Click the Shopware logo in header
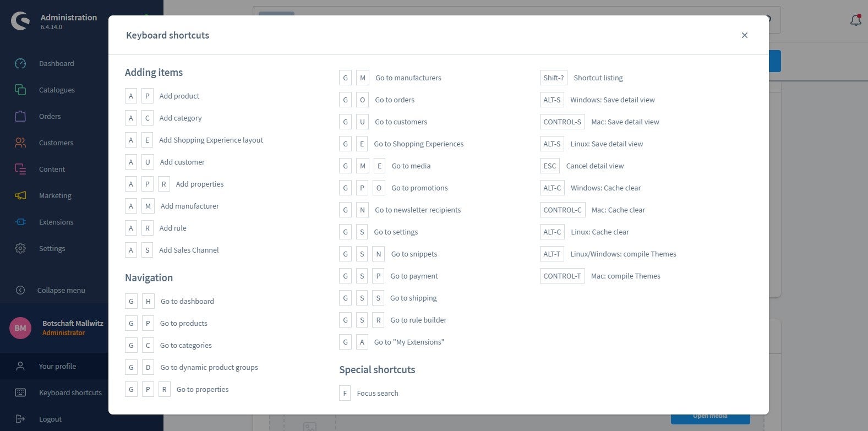Screen dimensions: 868x431 pos(20,21)
